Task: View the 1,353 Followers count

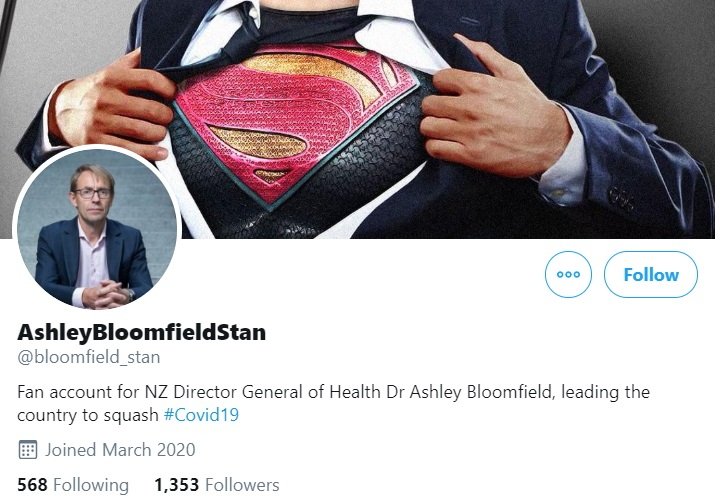Action: [216, 485]
